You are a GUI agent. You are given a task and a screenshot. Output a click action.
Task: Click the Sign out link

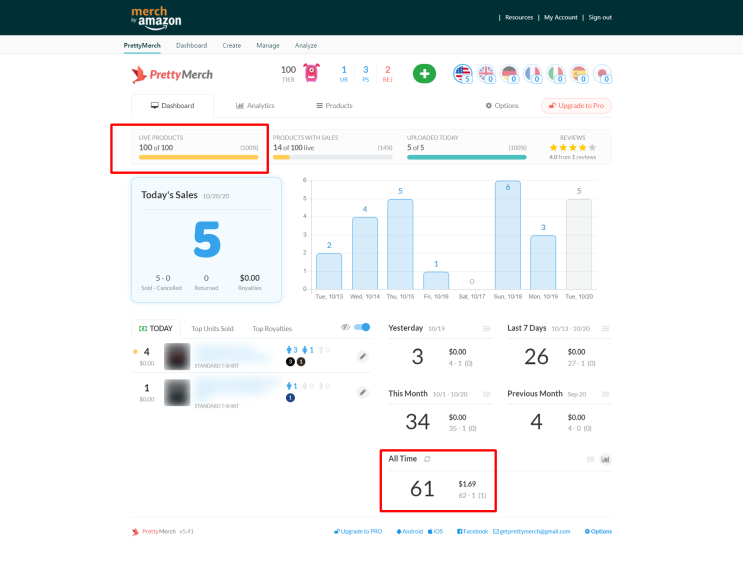coord(600,18)
